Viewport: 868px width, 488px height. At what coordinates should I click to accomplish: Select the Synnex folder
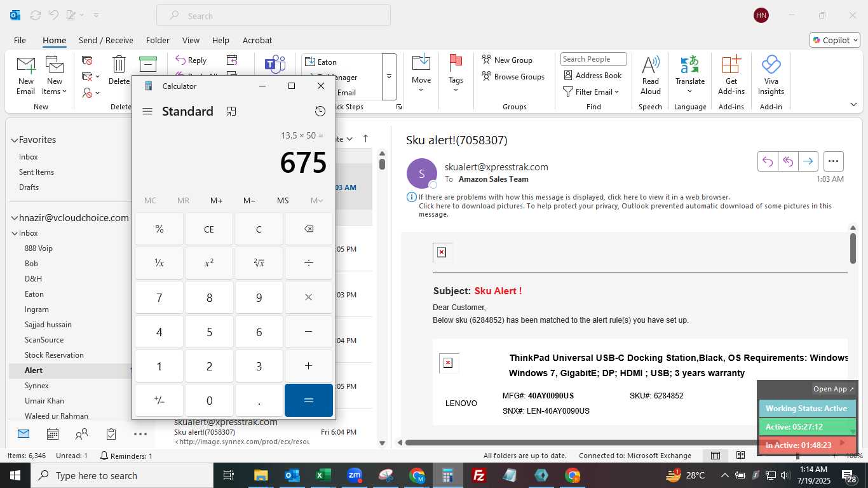(x=37, y=386)
